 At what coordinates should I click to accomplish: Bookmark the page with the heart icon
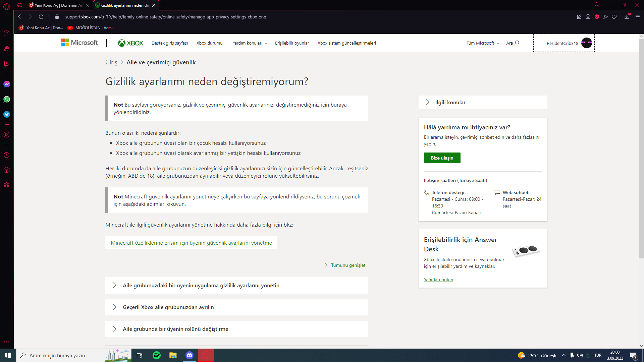click(614, 17)
